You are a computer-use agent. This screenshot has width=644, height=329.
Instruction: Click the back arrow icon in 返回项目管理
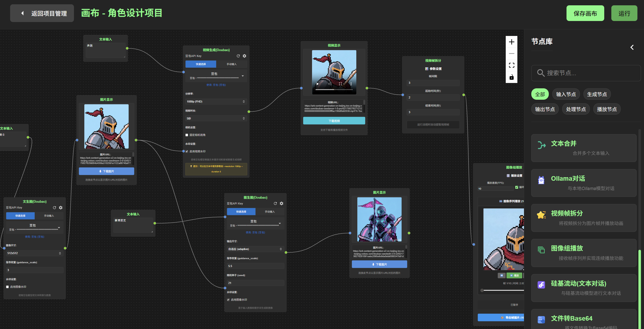(x=23, y=13)
